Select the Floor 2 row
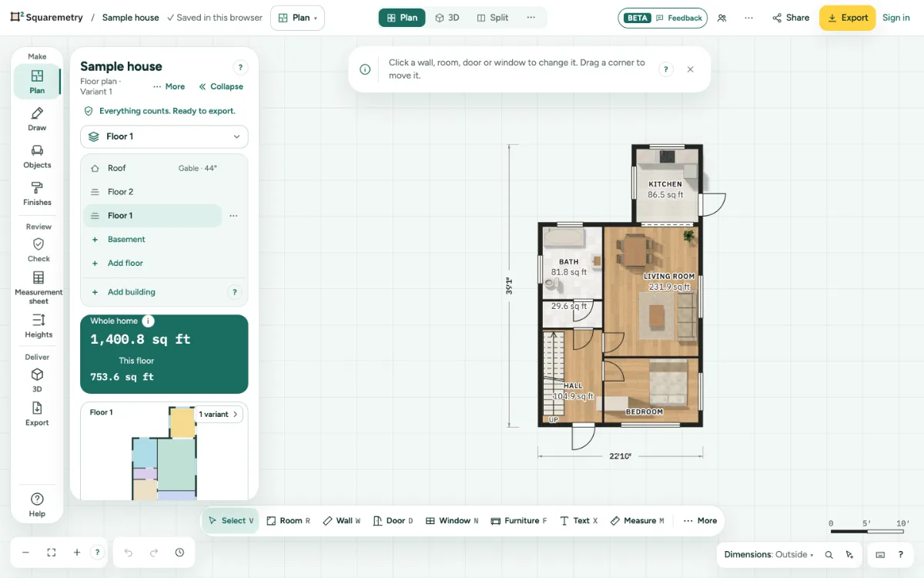924x578 pixels. coord(164,192)
